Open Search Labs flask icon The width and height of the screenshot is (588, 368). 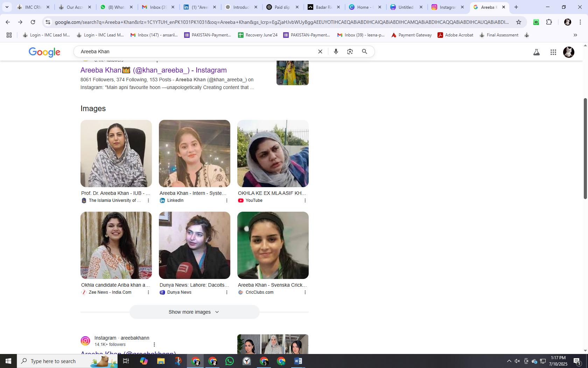pos(536,52)
